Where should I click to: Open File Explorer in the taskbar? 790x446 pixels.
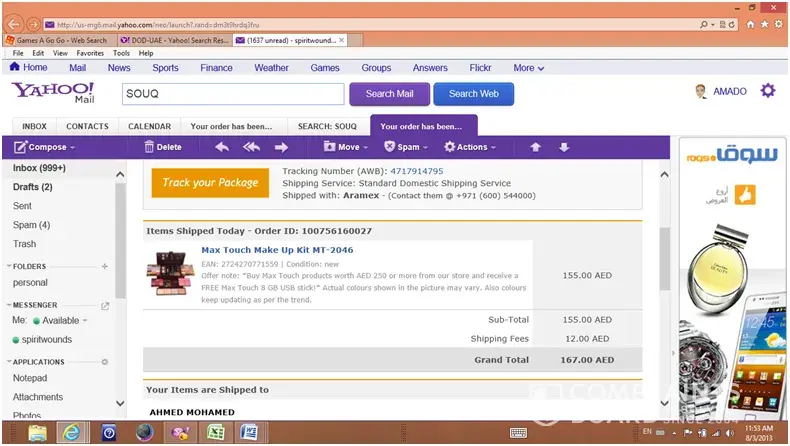[x=37, y=433]
